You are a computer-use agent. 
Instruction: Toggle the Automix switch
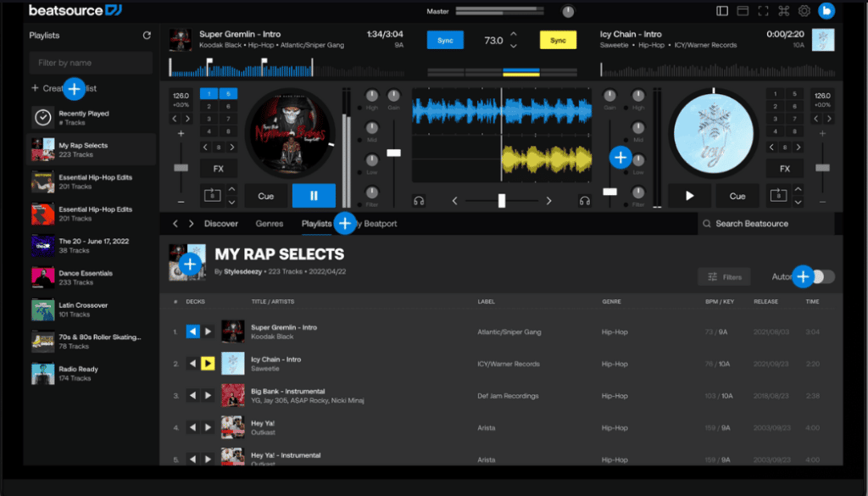pyautogui.click(x=822, y=276)
